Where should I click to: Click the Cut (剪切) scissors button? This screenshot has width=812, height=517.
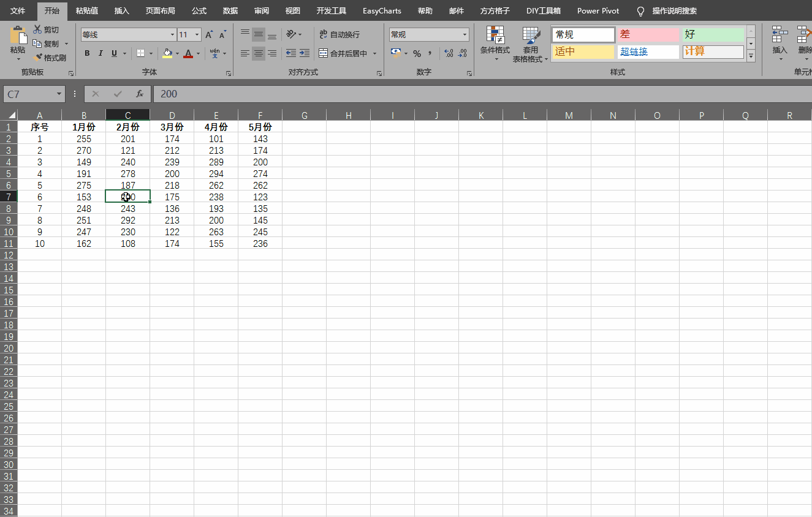click(46, 29)
